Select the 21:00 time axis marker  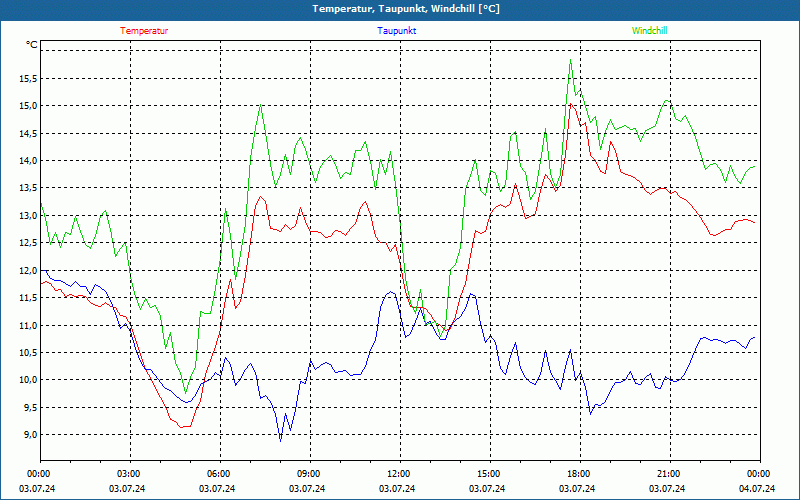(x=668, y=474)
